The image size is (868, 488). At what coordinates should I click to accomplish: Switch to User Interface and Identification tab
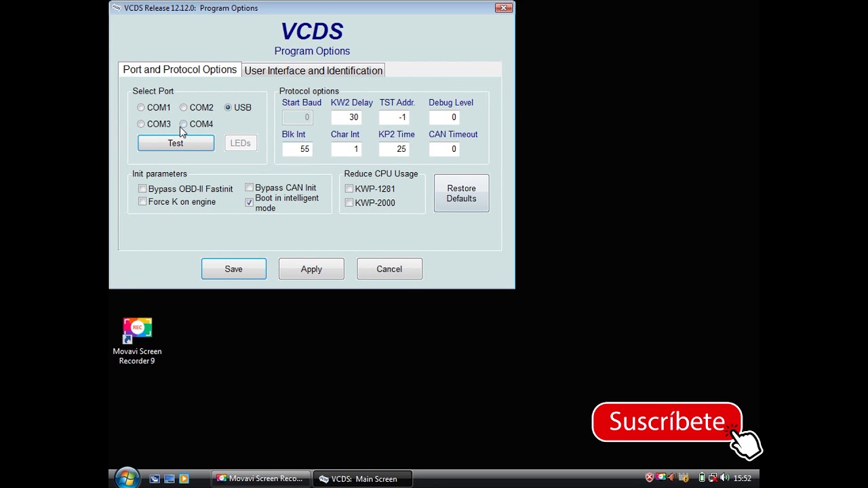(313, 70)
